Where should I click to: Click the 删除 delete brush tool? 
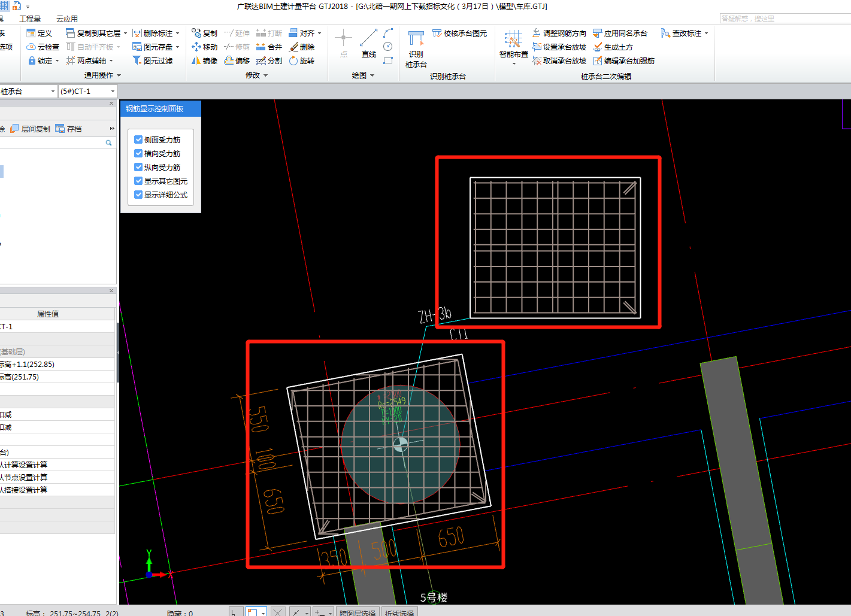click(302, 47)
